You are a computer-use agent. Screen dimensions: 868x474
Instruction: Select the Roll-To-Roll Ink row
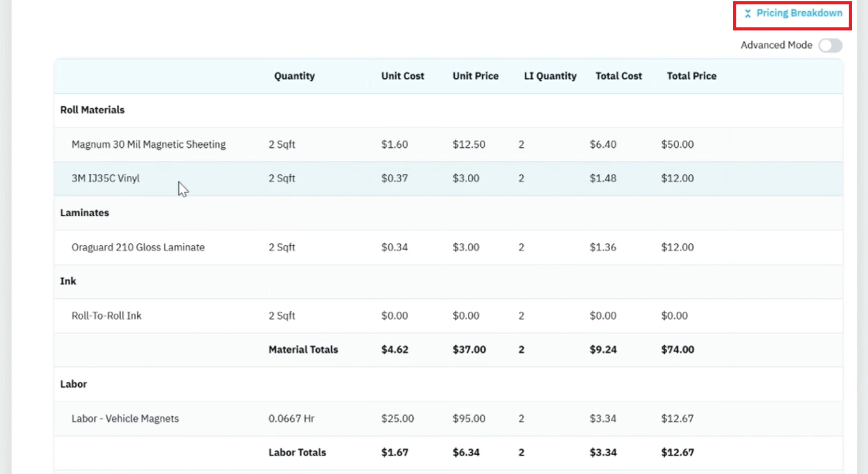tap(448, 316)
